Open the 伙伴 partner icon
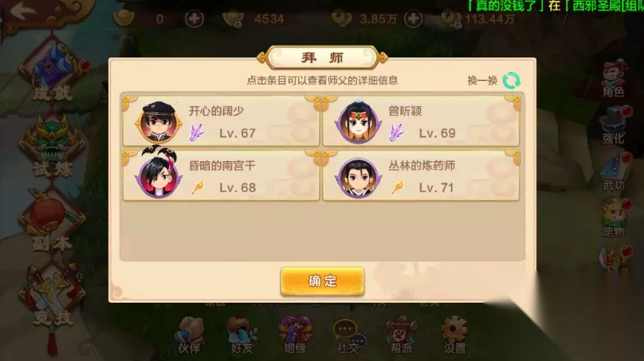Viewport: 644px width, 361px height. pos(190,335)
